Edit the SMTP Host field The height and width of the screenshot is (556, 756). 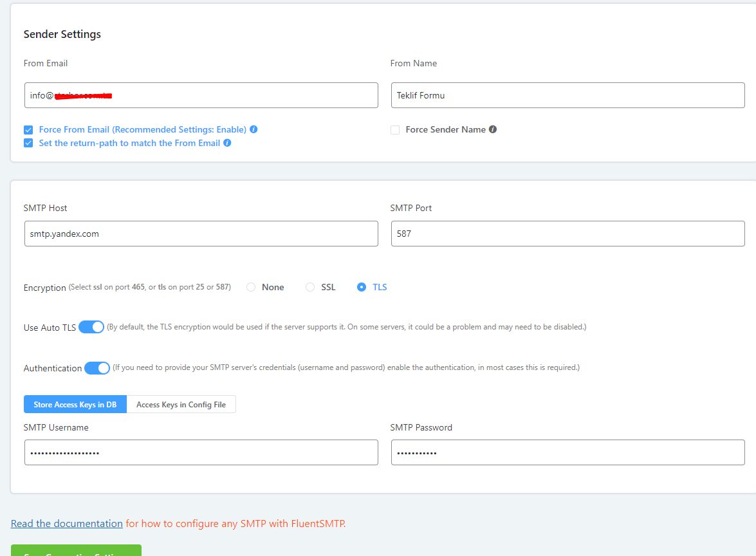[x=201, y=234]
